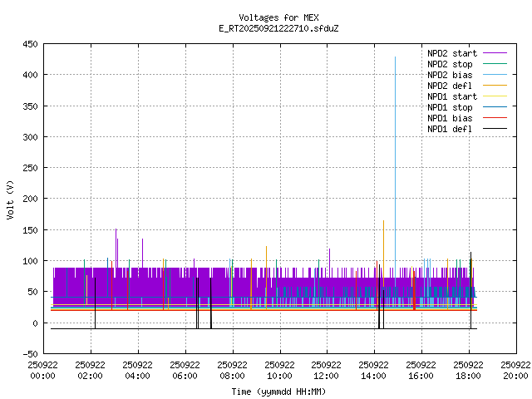Click the NPD2 defl legend label
Image resolution: width=532 pixels, height=399 pixels.
(450, 85)
